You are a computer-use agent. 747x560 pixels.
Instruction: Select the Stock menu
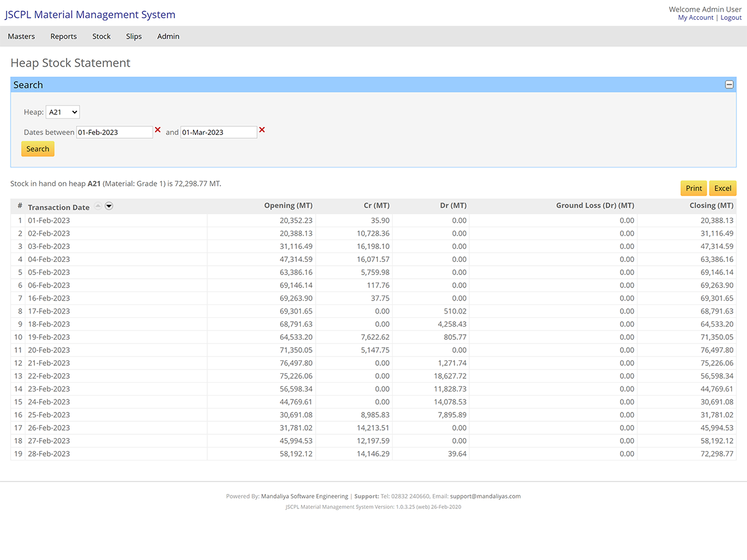coord(101,36)
